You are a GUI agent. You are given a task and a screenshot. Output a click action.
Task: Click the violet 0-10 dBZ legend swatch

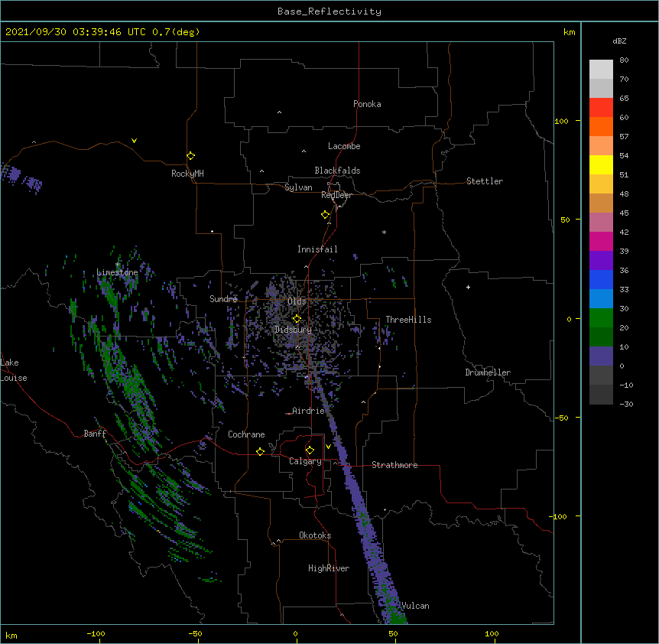pyautogui.click(x=601, y=356)
